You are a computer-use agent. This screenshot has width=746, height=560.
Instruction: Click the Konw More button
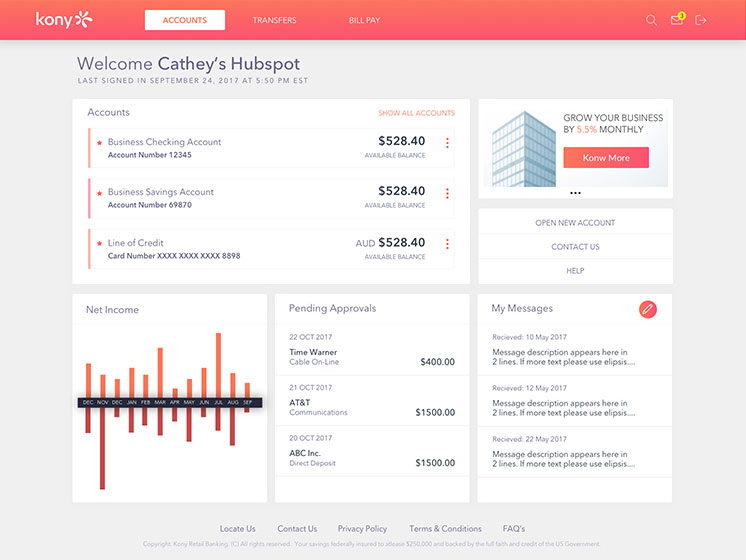coord(606,157)
